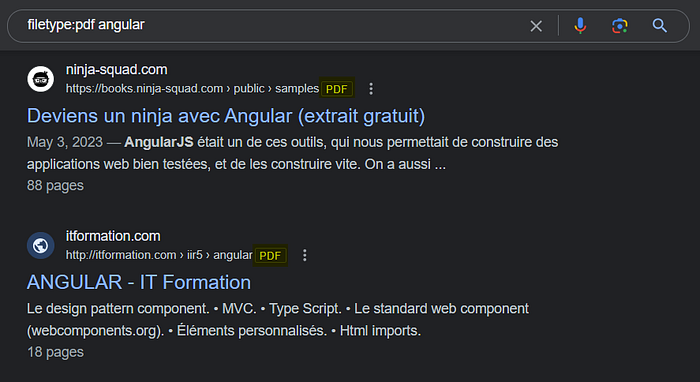Open three-dot menu for ninja-squad result
Viewport: 700px width, 382px height.
pos(371,89)
